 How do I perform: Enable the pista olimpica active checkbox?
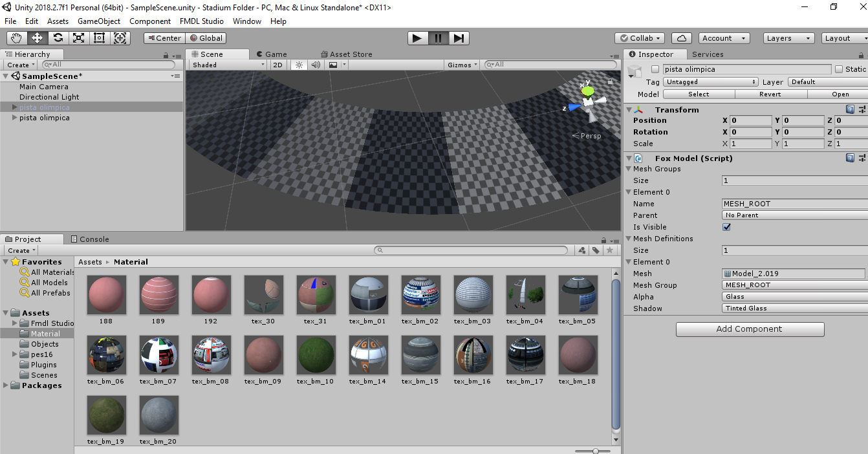pyautogui.click(x=655, y=69)
